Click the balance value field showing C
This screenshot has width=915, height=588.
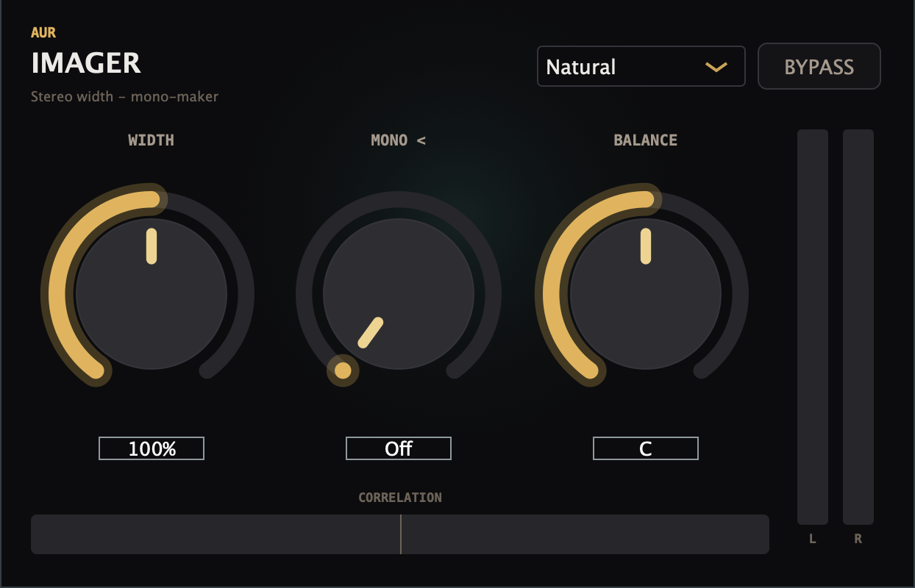coord(646,448)
